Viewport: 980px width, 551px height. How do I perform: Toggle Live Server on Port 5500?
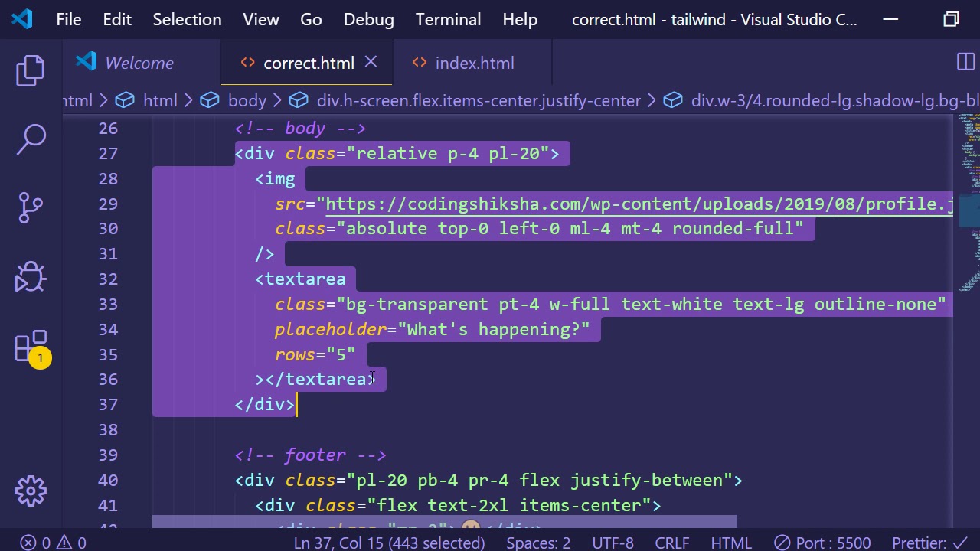coord(822,543)
